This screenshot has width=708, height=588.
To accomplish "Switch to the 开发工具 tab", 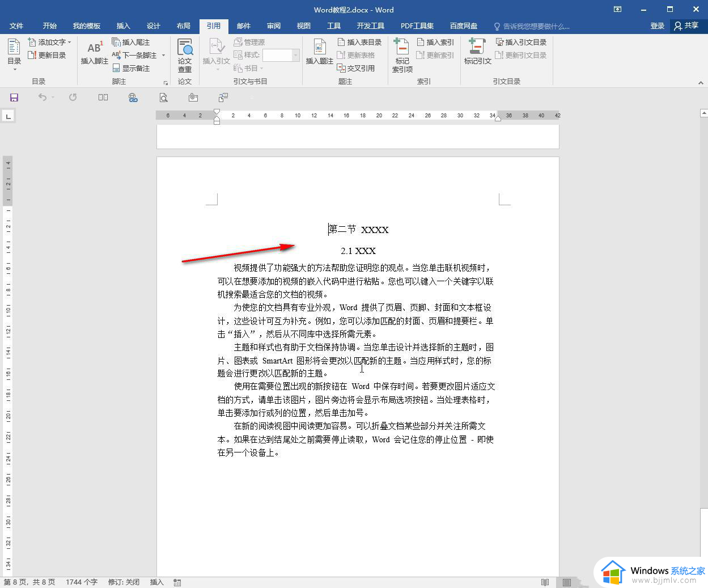I will pos(371,26).
